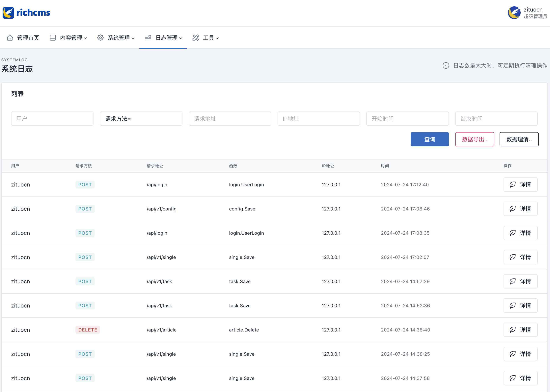Open 详情 for the 14:37:58 single.Save entry
The height and width of the screenshot is (392, 550).
coord(520,378)
